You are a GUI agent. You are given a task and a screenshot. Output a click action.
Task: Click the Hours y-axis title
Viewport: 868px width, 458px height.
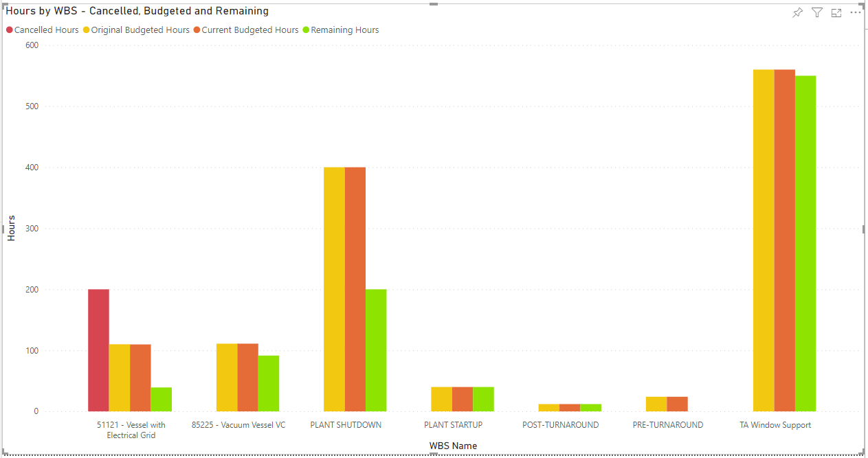[12, 228]
